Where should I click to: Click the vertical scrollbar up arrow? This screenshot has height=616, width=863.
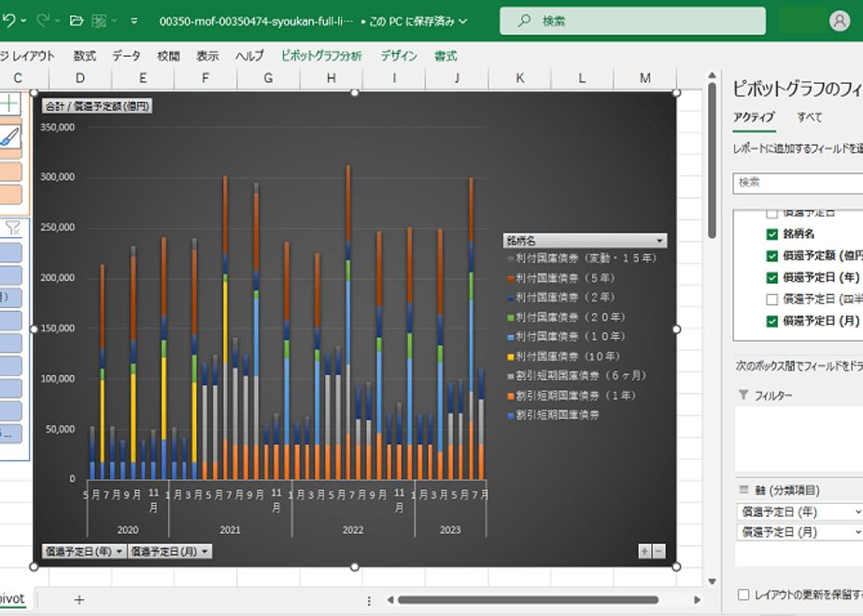pos(712,75)
